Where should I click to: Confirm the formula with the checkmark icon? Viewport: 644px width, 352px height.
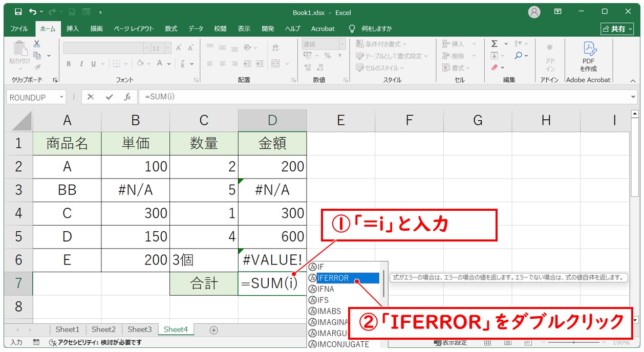click(x=109, y=97)
